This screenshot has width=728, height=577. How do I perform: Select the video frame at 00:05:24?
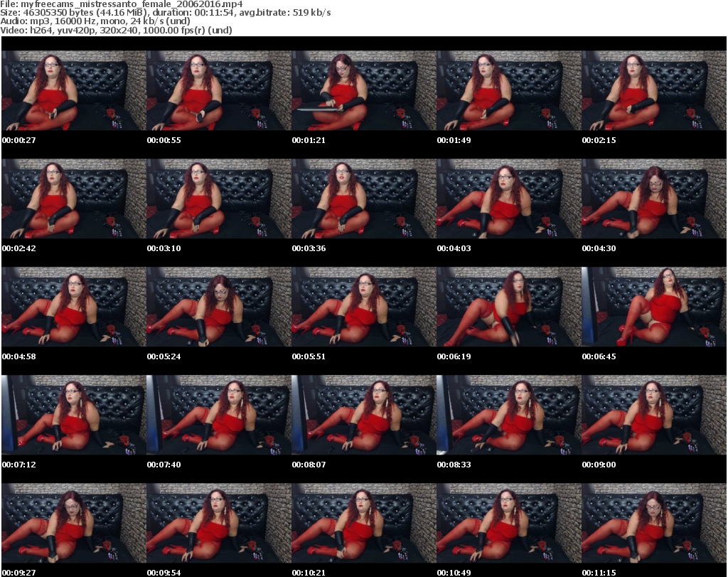click(x=219, y=307)
